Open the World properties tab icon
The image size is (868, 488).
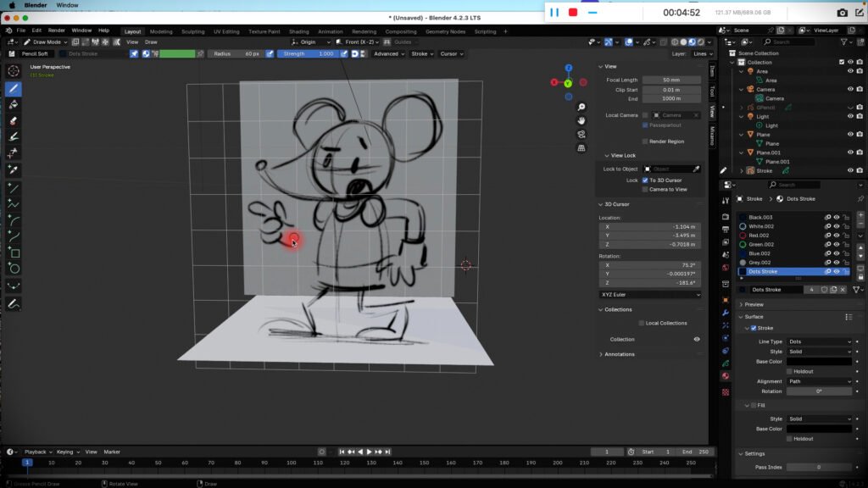[x=726, y=268]
